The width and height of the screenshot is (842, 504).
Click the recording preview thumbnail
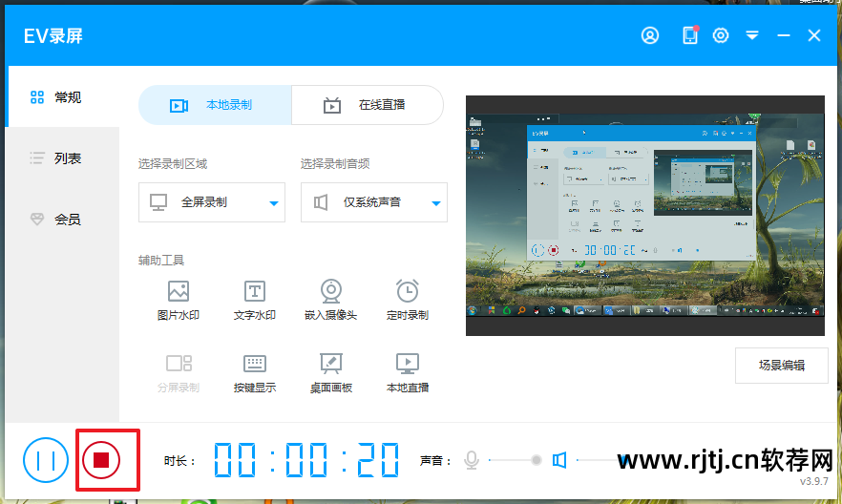click(x=645, y=216)
